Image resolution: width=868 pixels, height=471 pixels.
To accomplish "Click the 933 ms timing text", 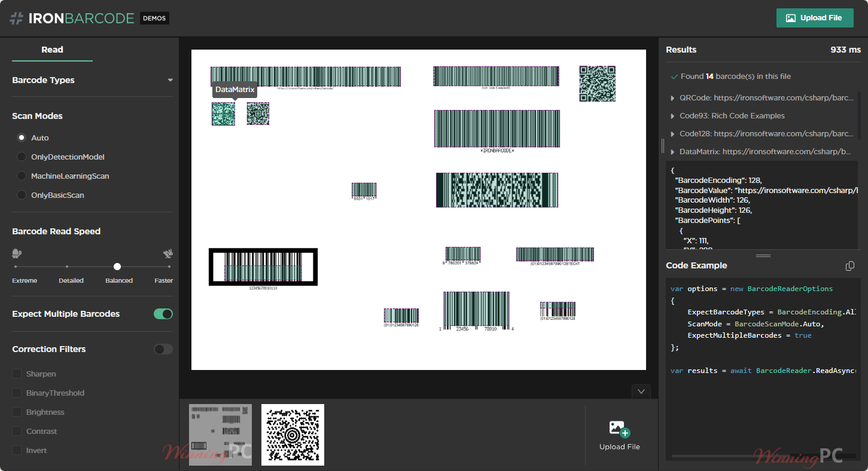I will [846, 50].
